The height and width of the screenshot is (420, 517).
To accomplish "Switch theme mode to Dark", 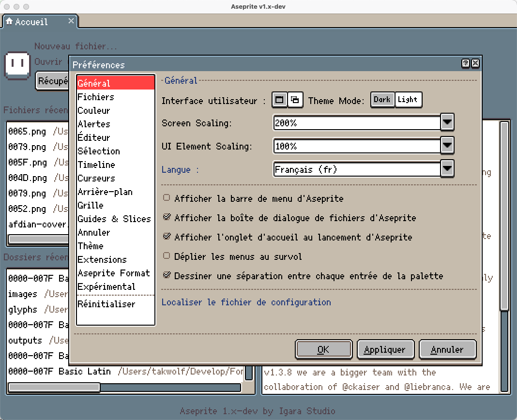I will point(382,100).
